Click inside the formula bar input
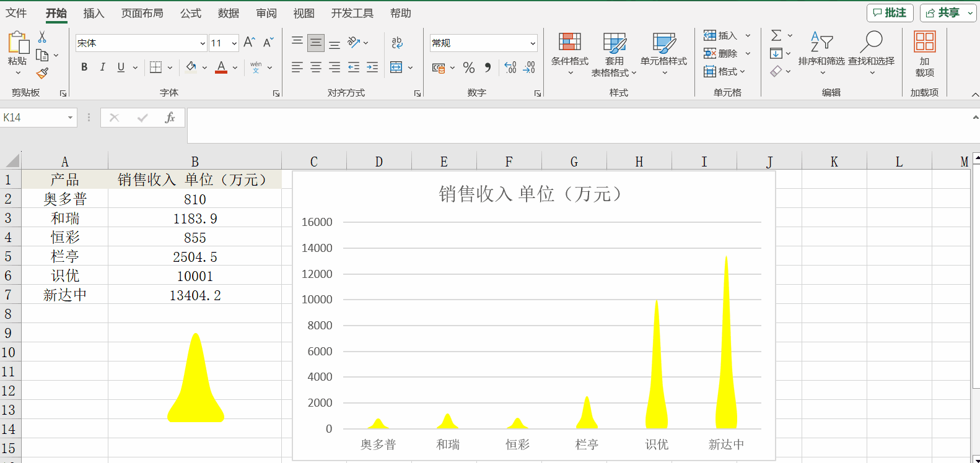This screenshot has height=463, width=980. [x=577, y=126]
